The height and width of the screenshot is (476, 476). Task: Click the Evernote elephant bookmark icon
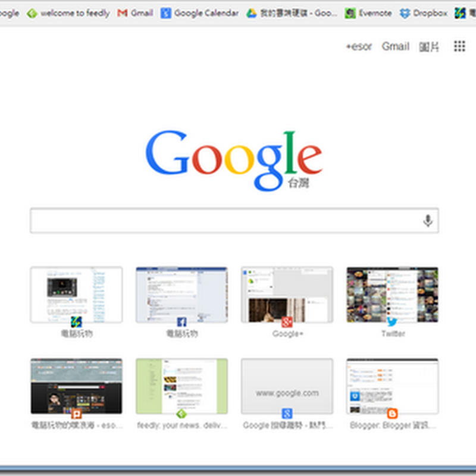pos(350,13)
